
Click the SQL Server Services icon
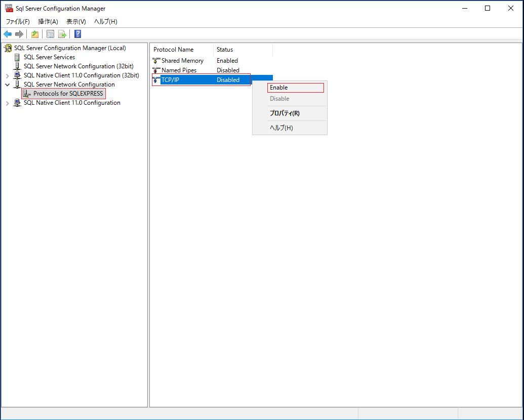17,57
